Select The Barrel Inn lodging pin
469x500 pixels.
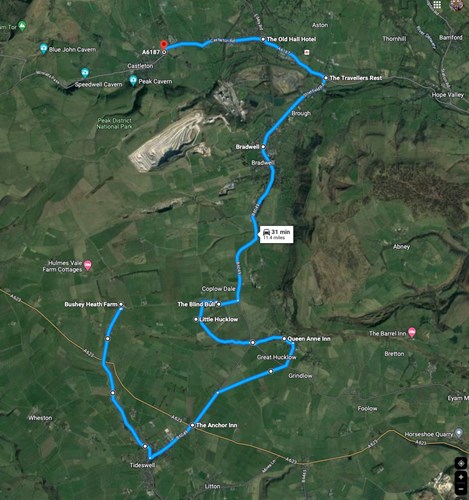412,332
